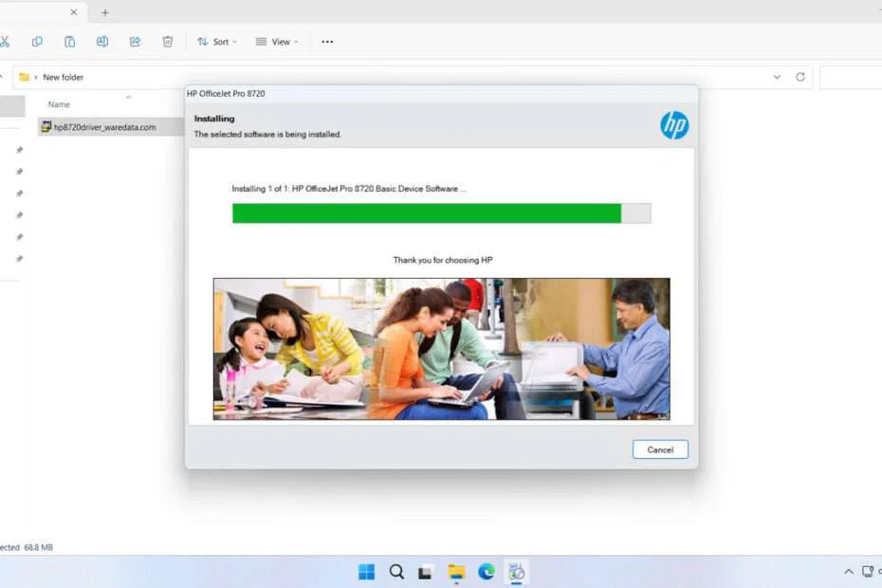Image resolution: width=882 pixels, height=588 pixels.
Task: Select the Paste icon
Action: [x=70, y=42]
